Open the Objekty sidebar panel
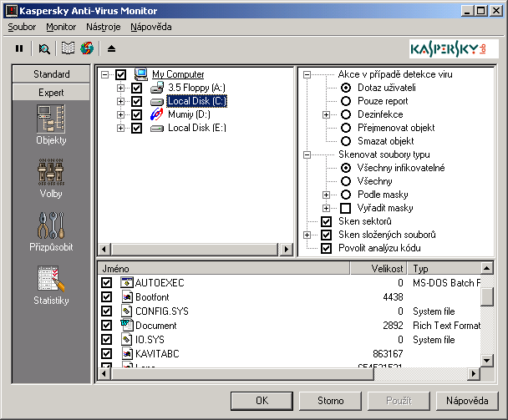508x420 pixels. click(x=51, y=124)
